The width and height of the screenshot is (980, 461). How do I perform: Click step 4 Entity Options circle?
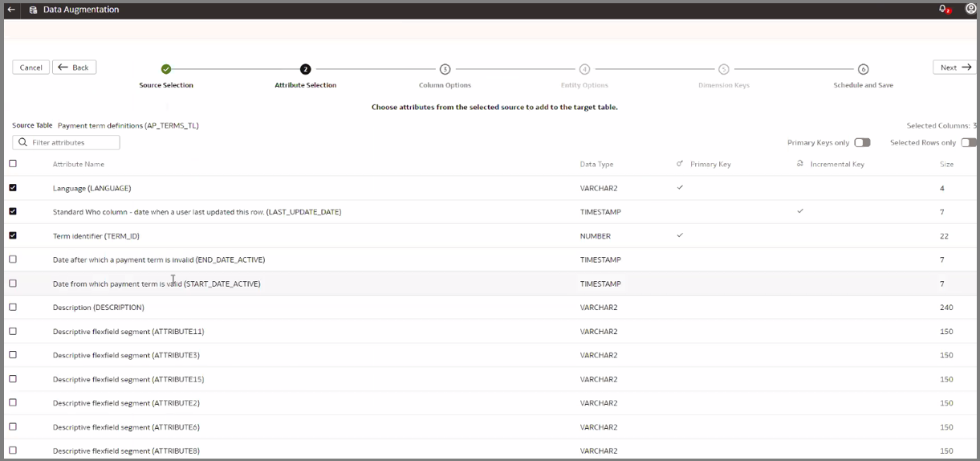tap(584, 69)
